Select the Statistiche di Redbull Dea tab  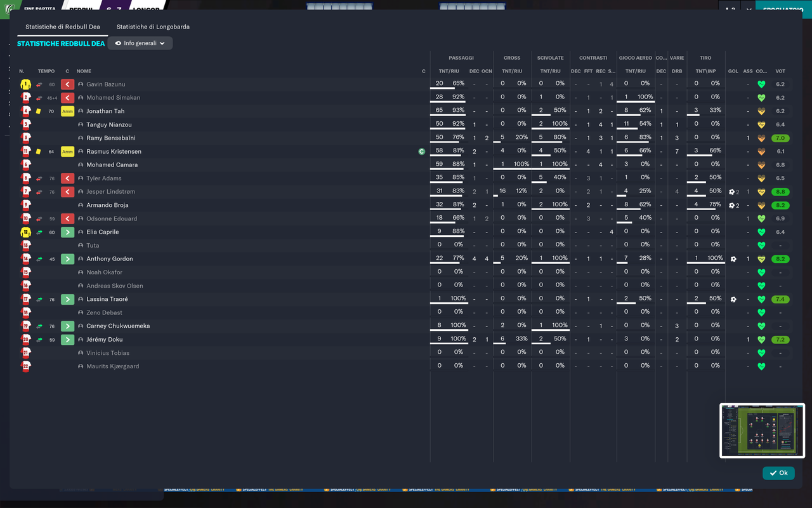[63, 27]
